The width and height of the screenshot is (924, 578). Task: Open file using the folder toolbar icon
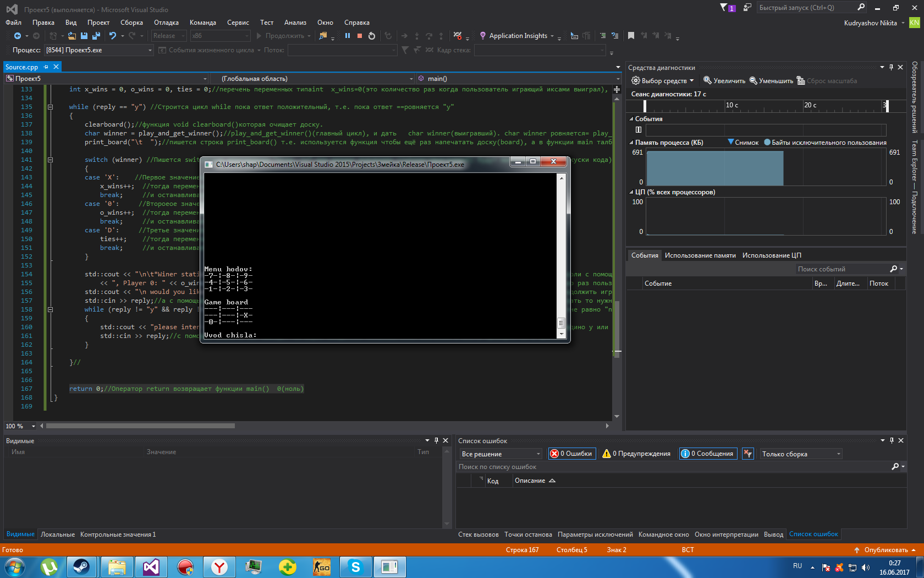[x=72, y=36]
